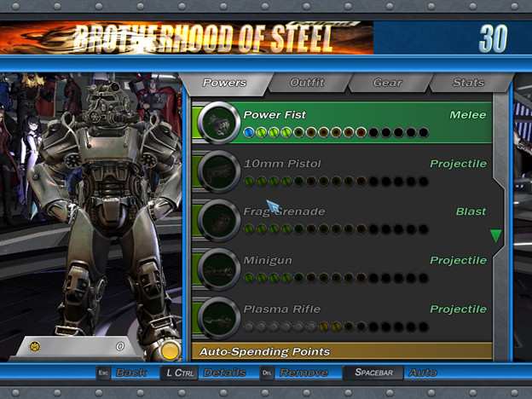Viewport: 532px width, 399px height.
Task: Open the Gear tab
Action: click(x=388, y=83)
